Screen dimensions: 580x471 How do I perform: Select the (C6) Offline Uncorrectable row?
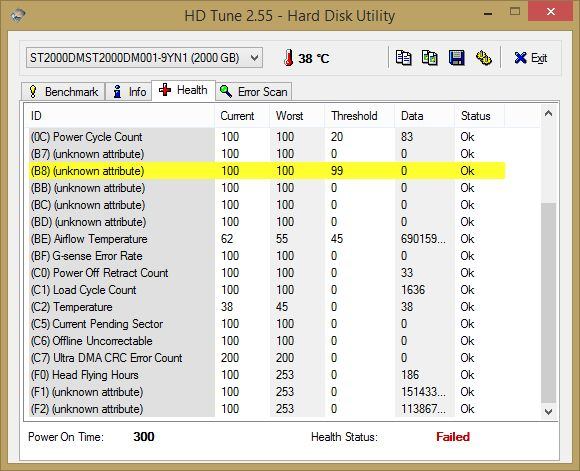[267, 341]
